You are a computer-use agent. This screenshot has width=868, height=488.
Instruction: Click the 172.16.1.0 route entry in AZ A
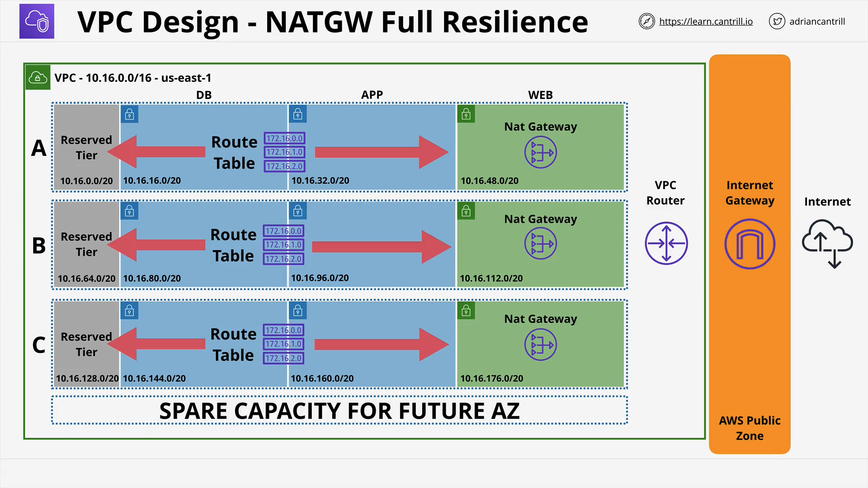pyautogui.click(x=284, y=152)
